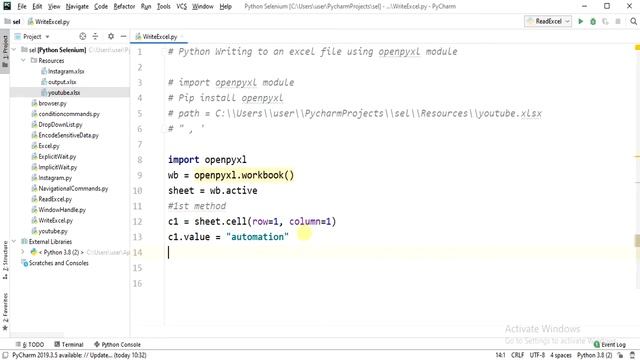The width and height of the screenshot is (640, 360).
Task: Click WriteExcel.py breadcrumb in navigation bar
Action: (x=49, y=22)
